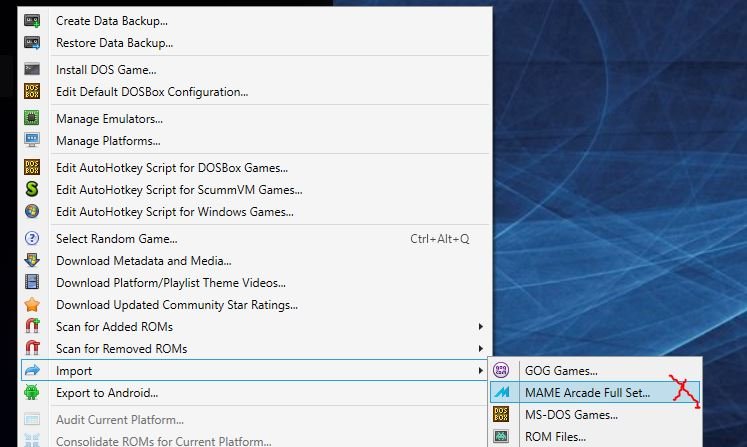Click the Install DOS Game terminal icon
The height and width of the screenshot is (447, 747).
(x=32, y=70)
